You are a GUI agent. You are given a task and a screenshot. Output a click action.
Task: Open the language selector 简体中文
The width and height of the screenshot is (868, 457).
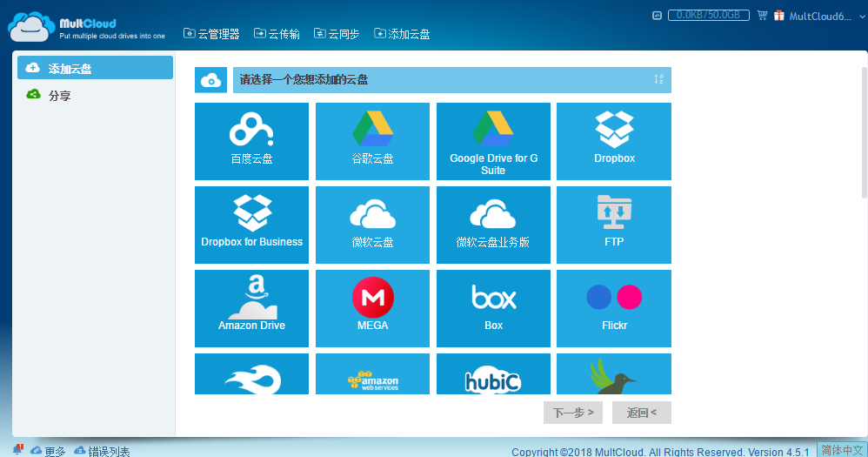click(842, 450)
